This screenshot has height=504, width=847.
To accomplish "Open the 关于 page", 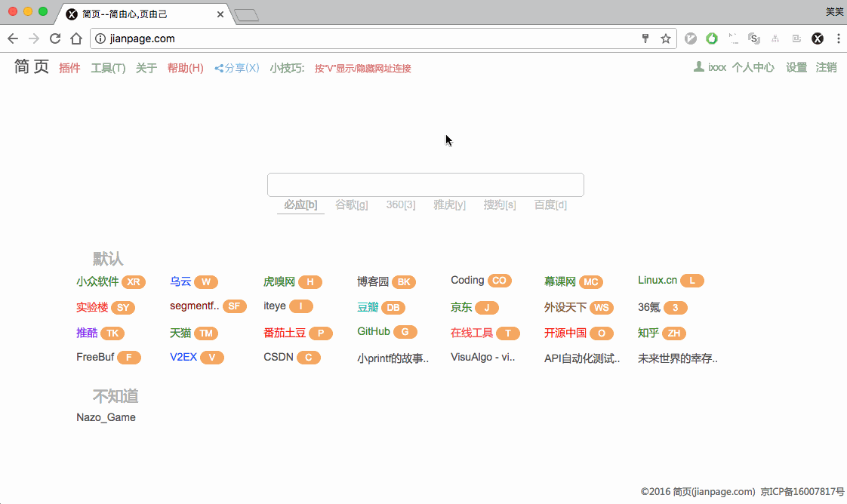I will (x=146, y=68).
